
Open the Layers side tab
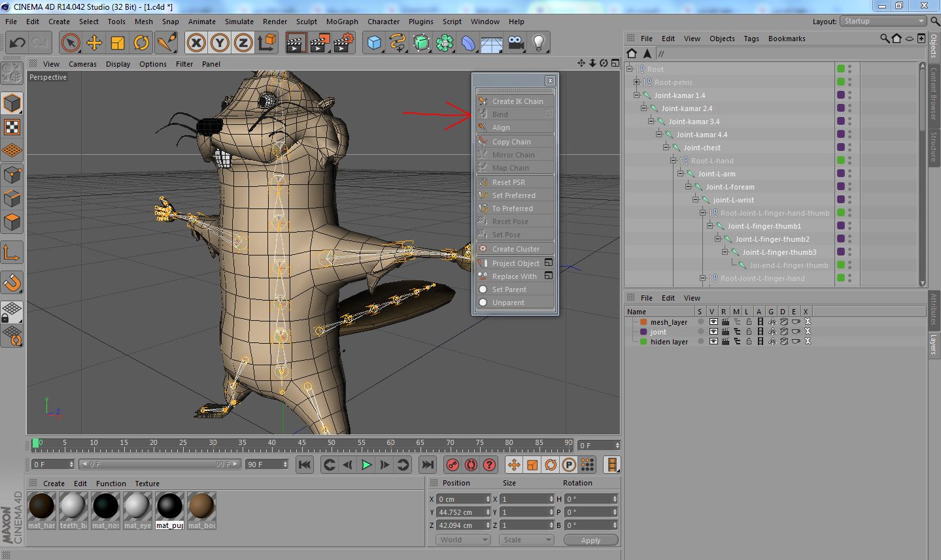click(934, 344)
